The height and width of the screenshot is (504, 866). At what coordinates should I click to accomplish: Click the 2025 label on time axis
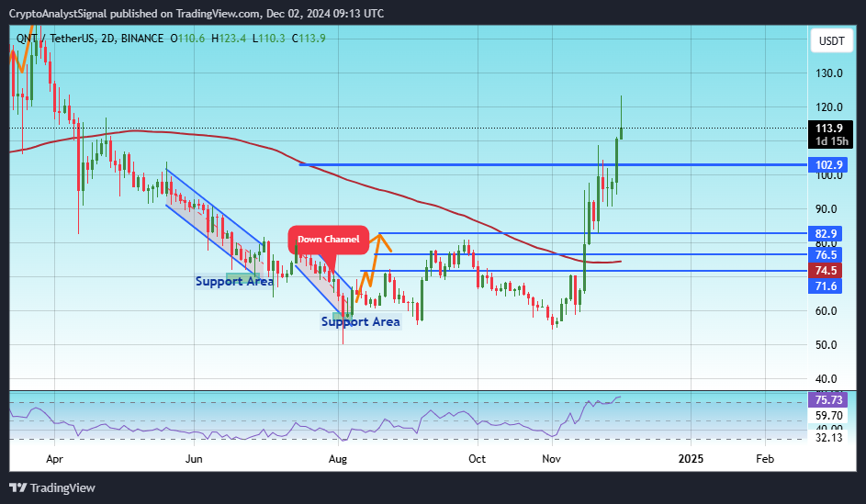691,459
